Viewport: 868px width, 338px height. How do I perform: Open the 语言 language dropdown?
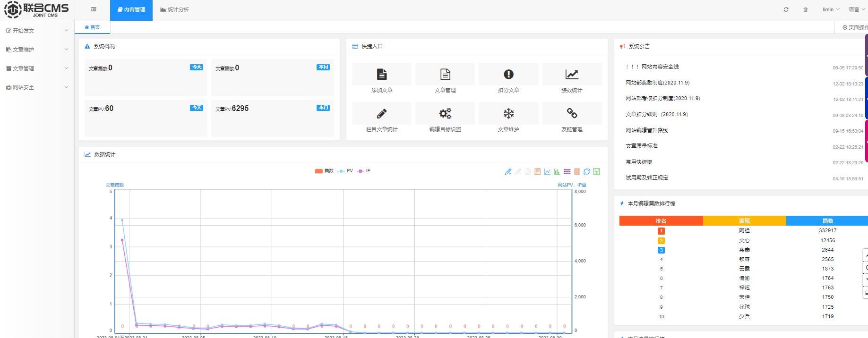[x=856, y=9]
